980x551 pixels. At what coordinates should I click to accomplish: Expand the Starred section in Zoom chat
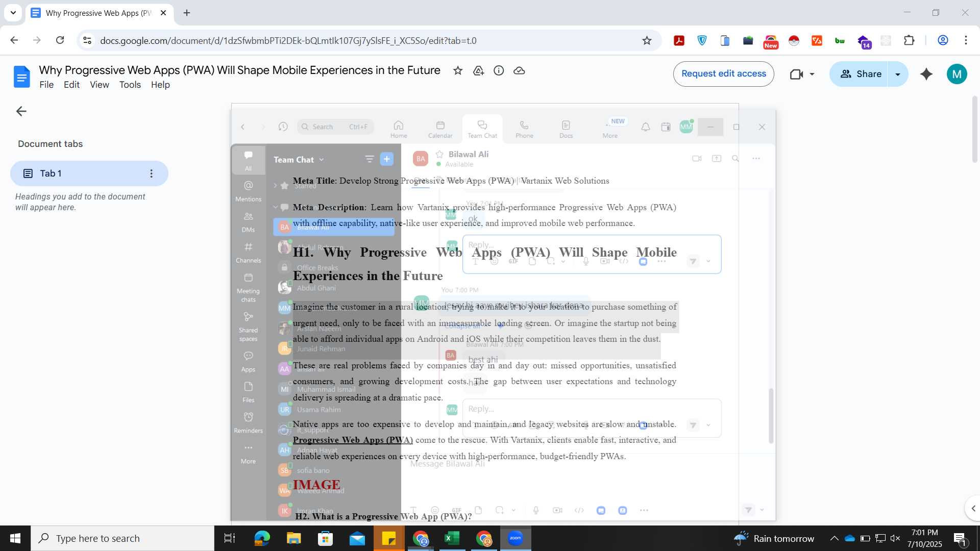pyautogui.click(x=275, y=186)
